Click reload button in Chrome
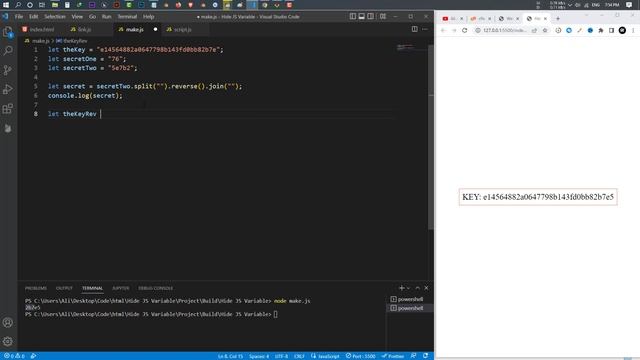The image size is (640, 360). (x=464, y=30)
